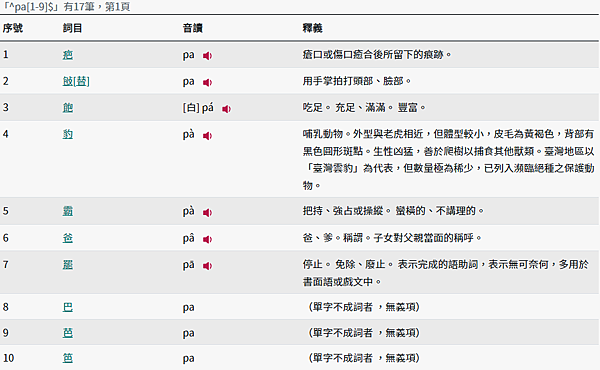Play audio for [白] pá in row 3

click(227, 109)
